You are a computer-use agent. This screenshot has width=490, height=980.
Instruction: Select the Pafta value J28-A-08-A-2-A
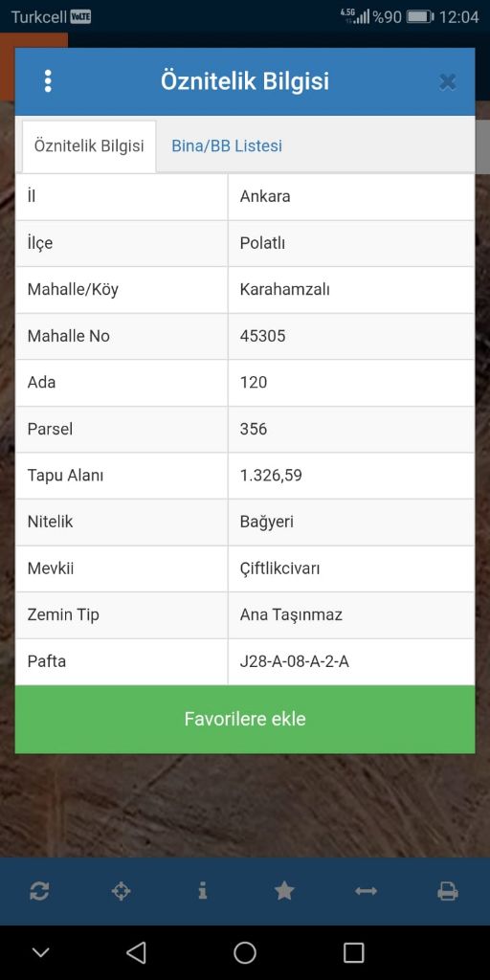coord(295,661)
